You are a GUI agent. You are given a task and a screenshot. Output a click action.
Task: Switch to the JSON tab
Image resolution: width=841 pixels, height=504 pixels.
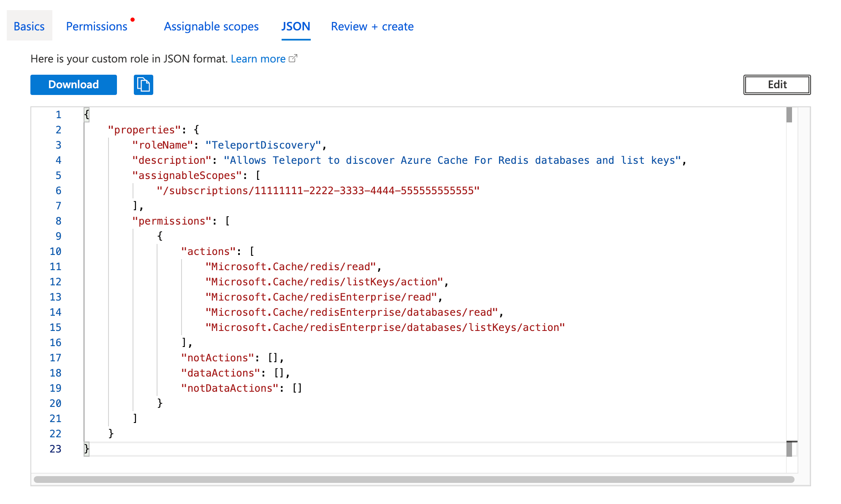(296, 26)
